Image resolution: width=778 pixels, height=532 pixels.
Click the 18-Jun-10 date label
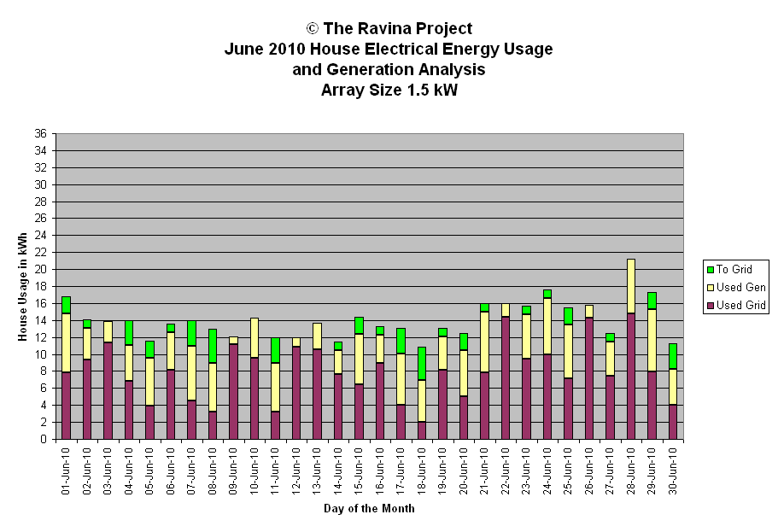(422, 471)
